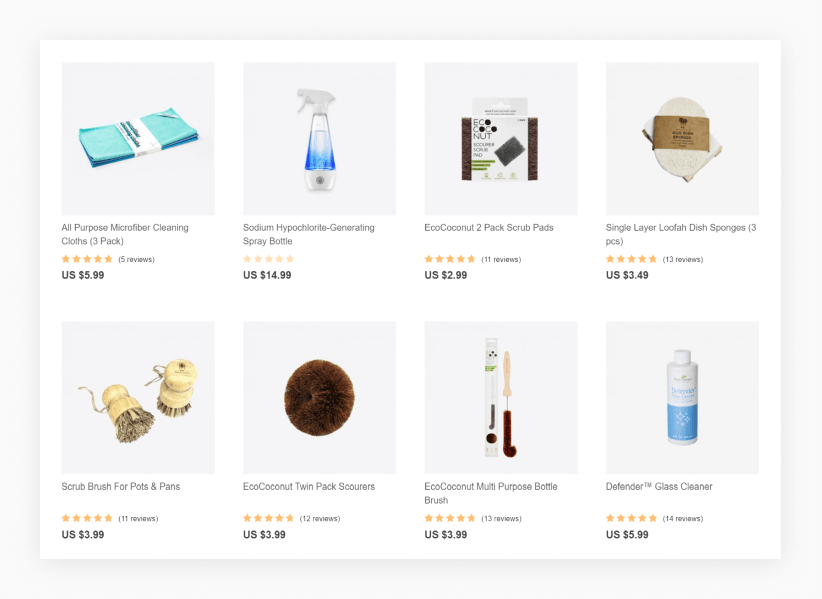This screenshot has height=599, width=822.
Task: Open Single Layer Loofah Dish Sponges title
Action: coord(681,234)
